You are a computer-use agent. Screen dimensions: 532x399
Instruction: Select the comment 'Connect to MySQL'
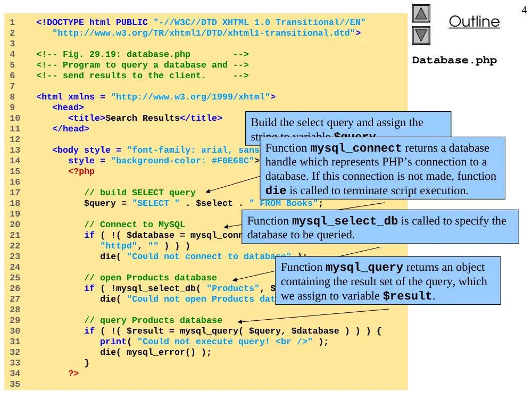click(135, 225)
